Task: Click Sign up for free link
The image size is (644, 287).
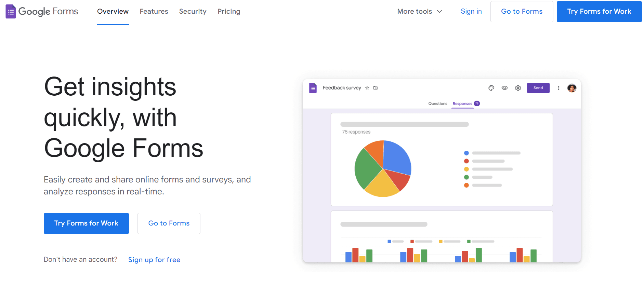Action: (x=154, y=260)
